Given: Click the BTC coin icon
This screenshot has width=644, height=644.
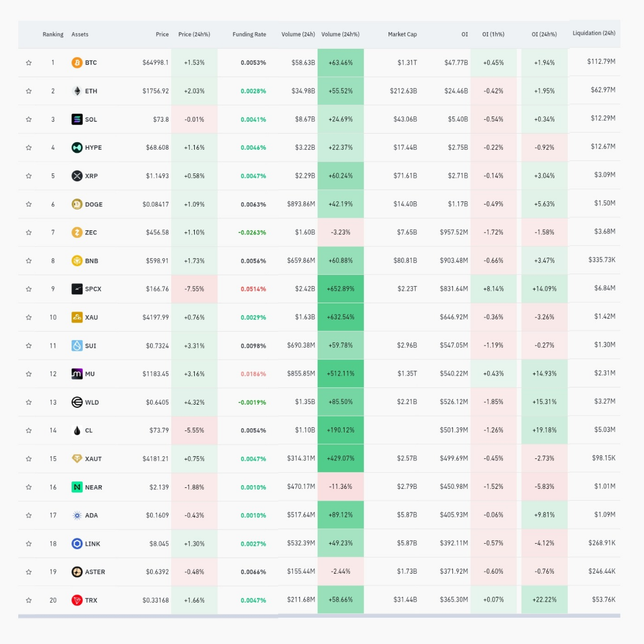Looking at the screenshot, I should (77, 63).
